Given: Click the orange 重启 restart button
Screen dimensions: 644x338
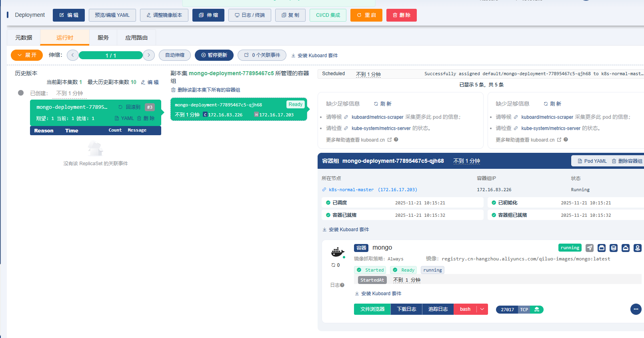Looking at the screenshot, I should tap(366, 15).
